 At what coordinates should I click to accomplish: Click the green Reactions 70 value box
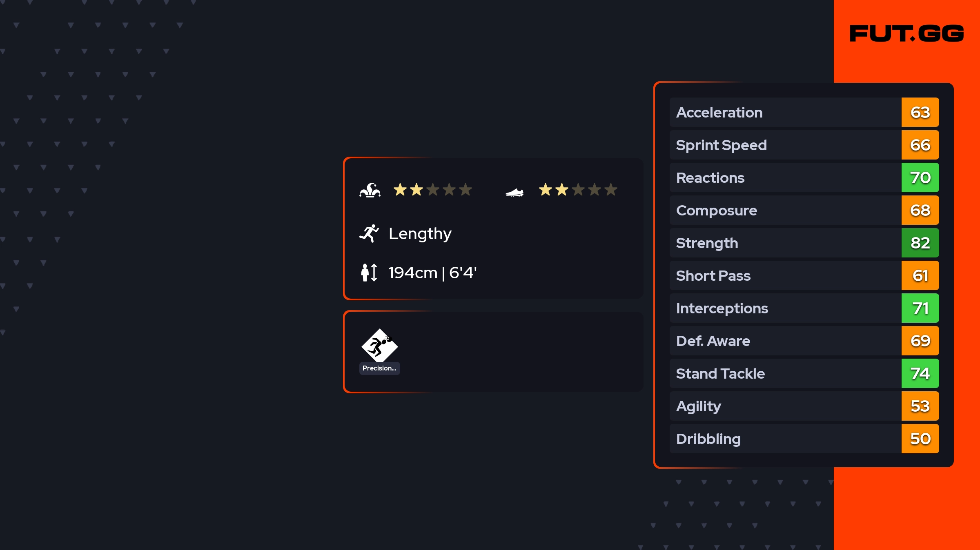click(920, 177)
